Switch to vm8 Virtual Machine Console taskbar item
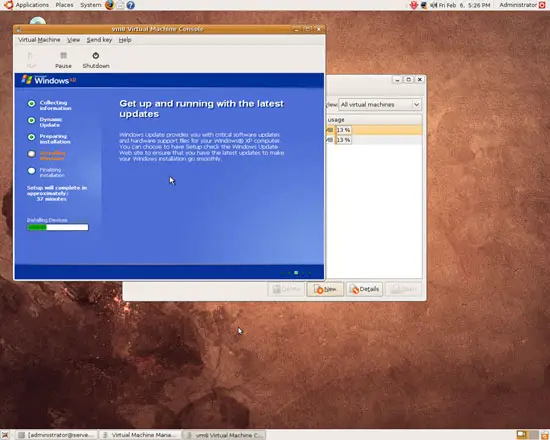The height and width of the screenshot is (440, 550). coord(224,435)
